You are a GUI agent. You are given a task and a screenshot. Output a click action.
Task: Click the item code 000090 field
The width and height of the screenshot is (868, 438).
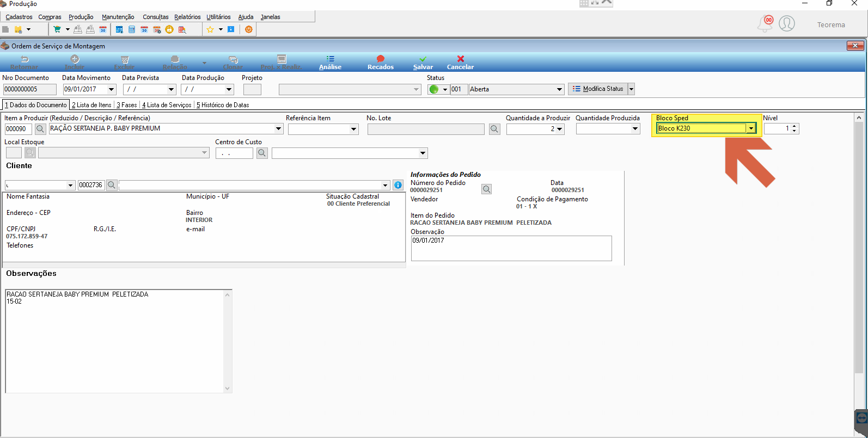[19, 129]
